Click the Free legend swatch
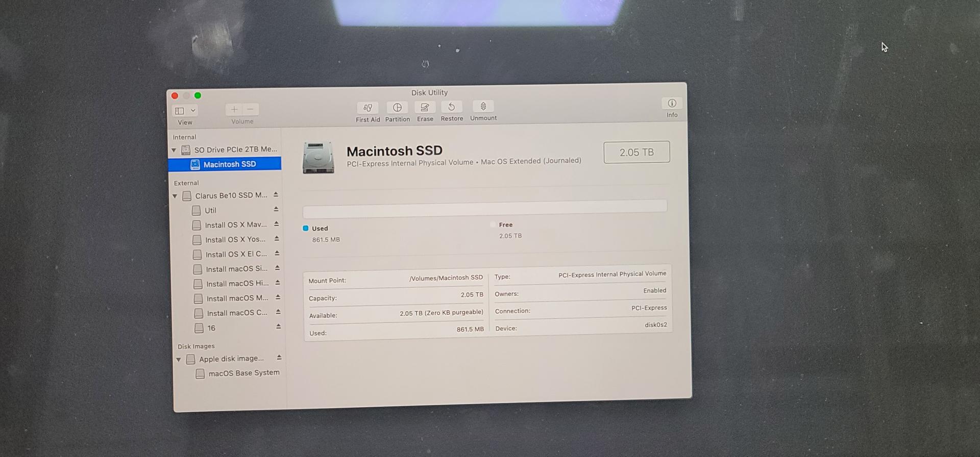Screen dimensions: 980x457 coord(493,224)
